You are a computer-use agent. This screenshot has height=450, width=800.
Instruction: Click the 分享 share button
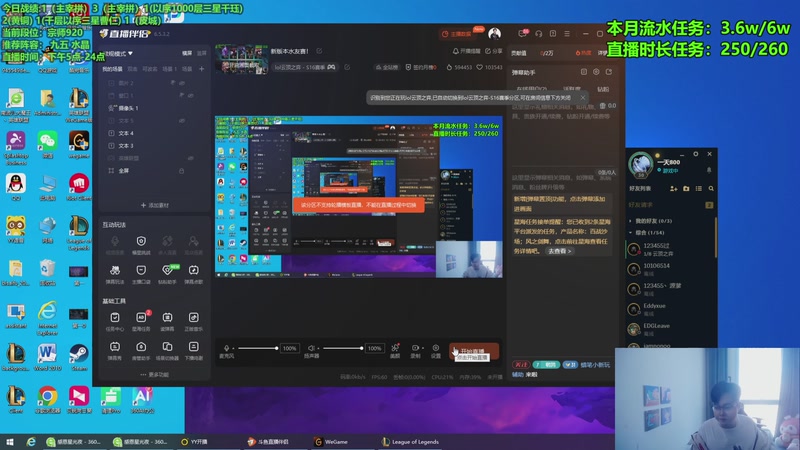point(494,51)
